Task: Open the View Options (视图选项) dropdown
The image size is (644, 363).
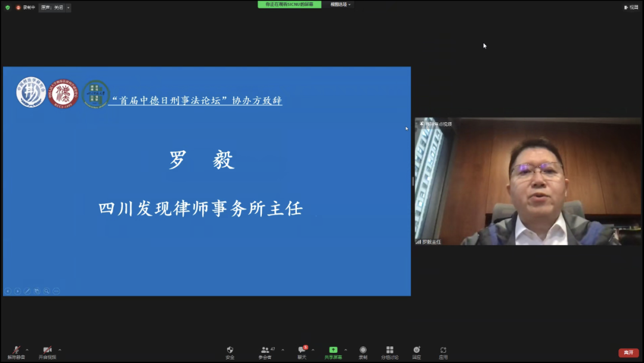Action: [341, 5]
